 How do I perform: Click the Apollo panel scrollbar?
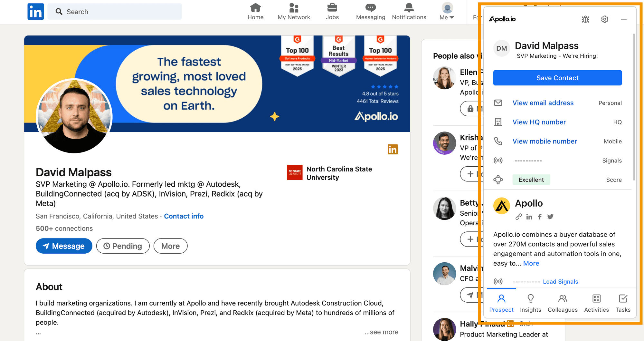pos(634,106)
